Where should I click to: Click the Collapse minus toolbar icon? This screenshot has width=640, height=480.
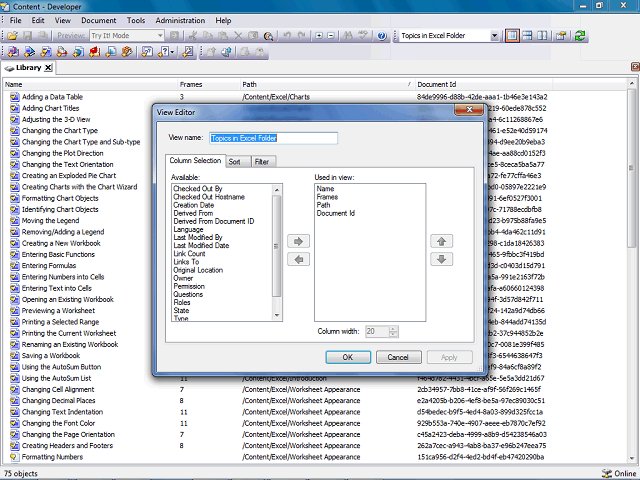[331, 36]
